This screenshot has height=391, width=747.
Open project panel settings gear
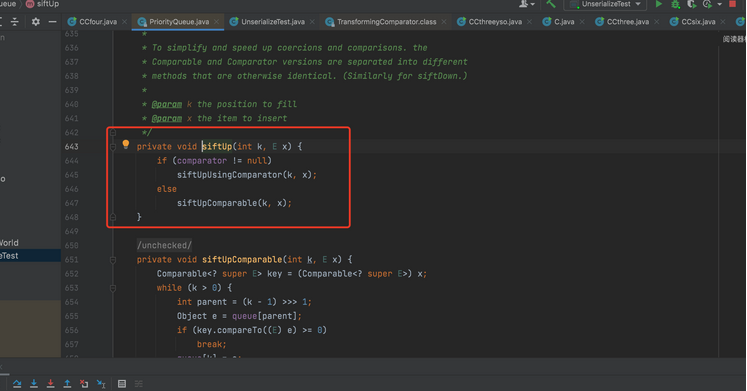[36, 21]
